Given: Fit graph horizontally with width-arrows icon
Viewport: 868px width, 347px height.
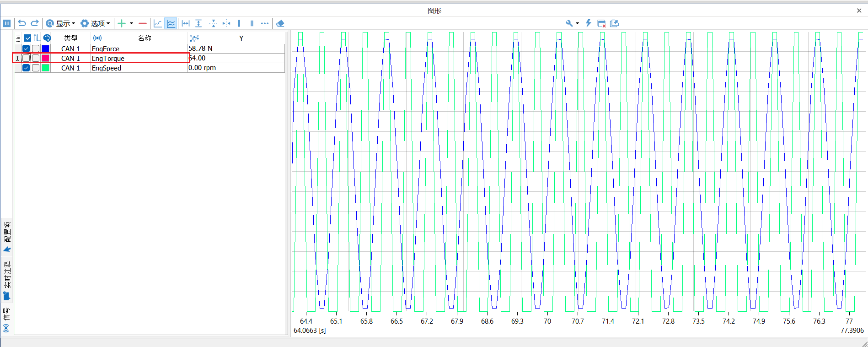Looking at the screenshot, I should tap(186, 23).
